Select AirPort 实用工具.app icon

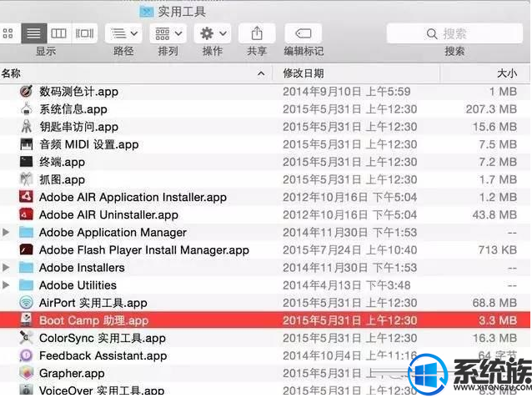(26, 303)
